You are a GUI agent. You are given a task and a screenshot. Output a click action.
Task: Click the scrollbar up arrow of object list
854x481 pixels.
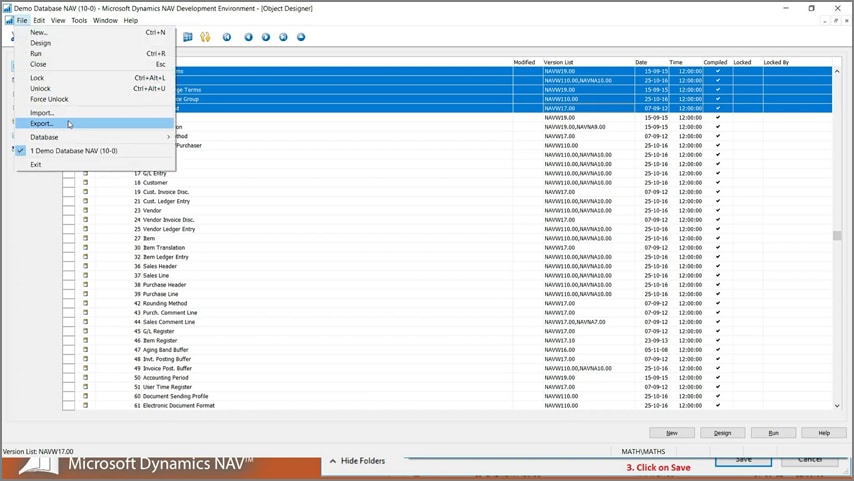click(837, 71)
